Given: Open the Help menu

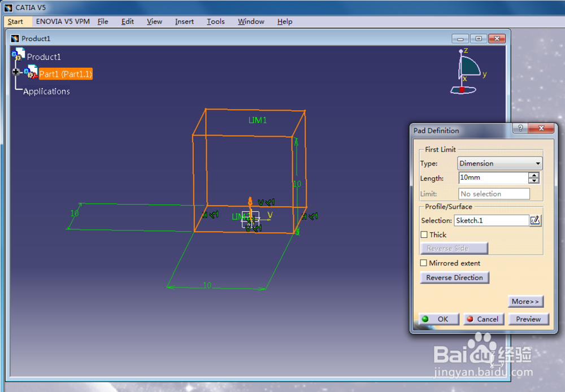Looking at the screenshot, I should click(285, 21).
